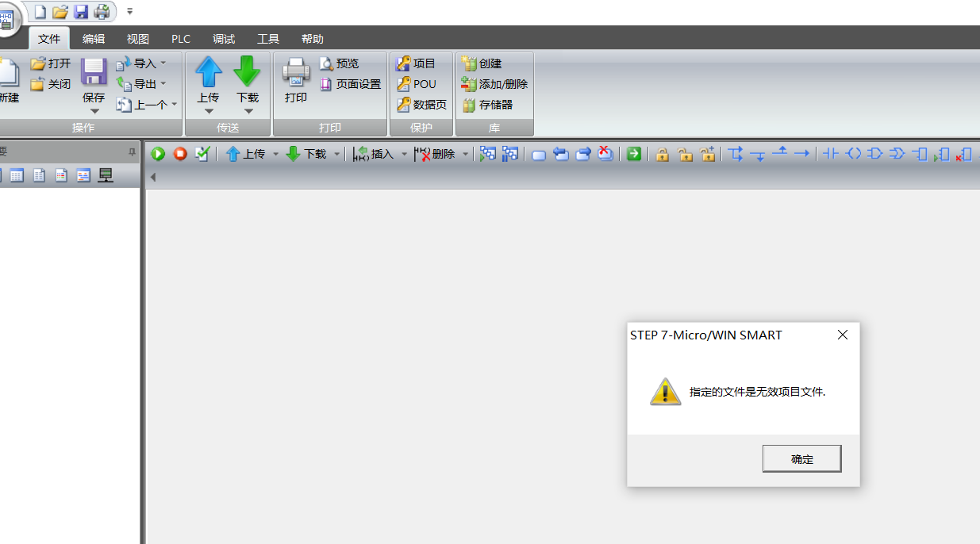Expand the 保存 save dropdown arrow
The image size is (980, 544).
(x=94, y=112)
